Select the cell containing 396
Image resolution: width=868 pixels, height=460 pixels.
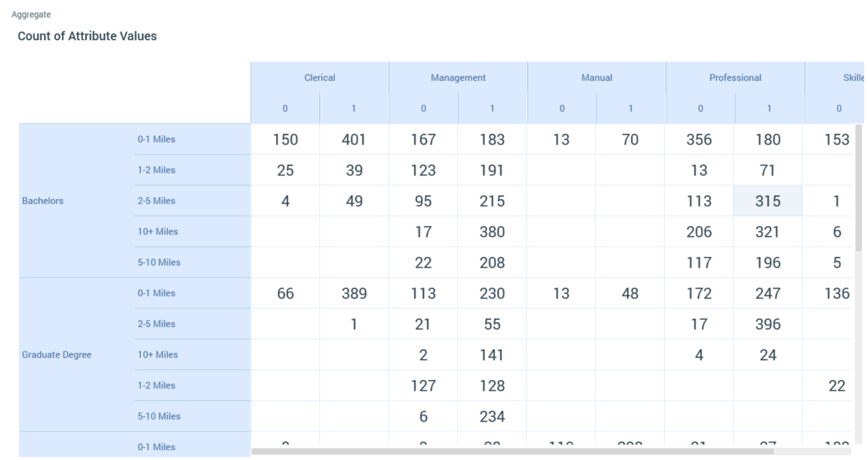pyautogui.click(x=768, y=324)
